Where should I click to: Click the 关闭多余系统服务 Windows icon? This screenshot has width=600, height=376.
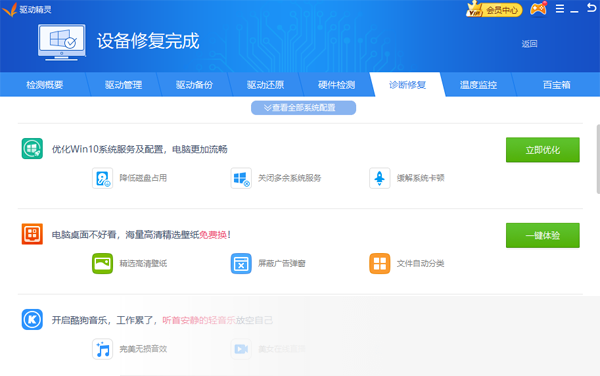[x=241, y=178]
